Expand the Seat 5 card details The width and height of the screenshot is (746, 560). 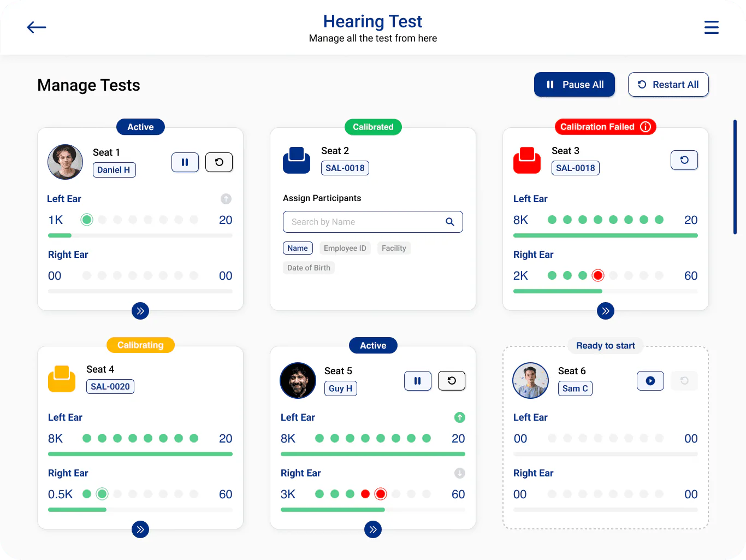[x=373, y=529]
